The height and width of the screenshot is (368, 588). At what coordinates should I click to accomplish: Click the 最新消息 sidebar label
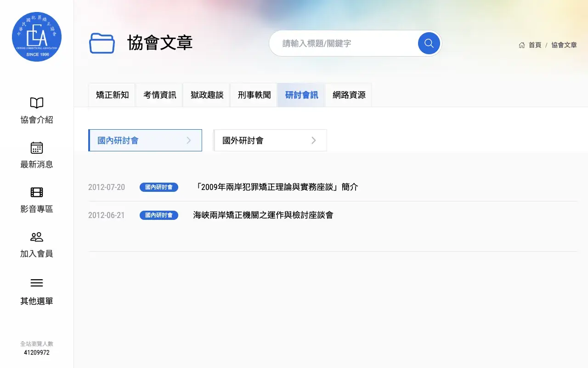point(37,165)
